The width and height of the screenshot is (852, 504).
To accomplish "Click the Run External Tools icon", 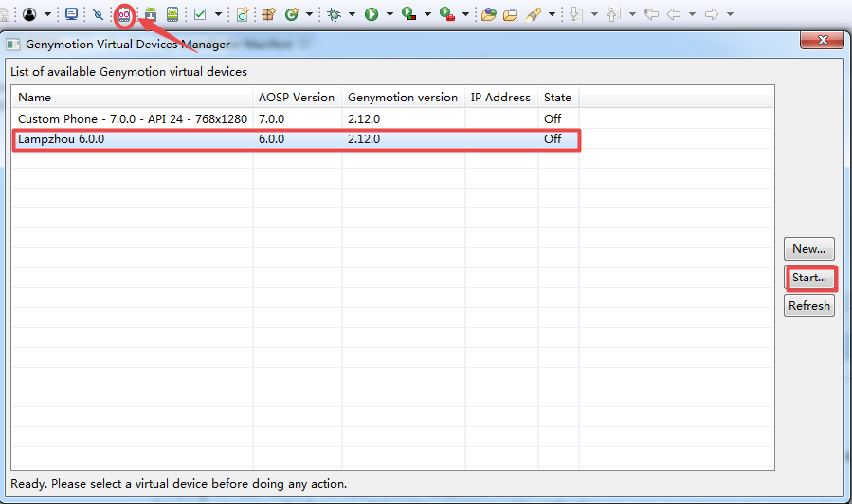I will click(446, 14).
